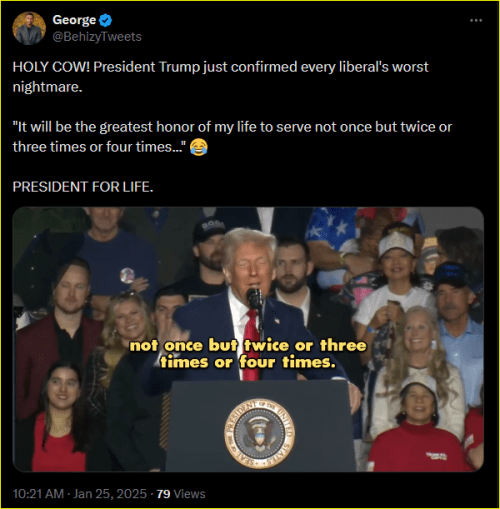The width and height of the screenshot is (500, 509).
Task: Click the Jan 25, 2025 date
Action: pos(110,494)
